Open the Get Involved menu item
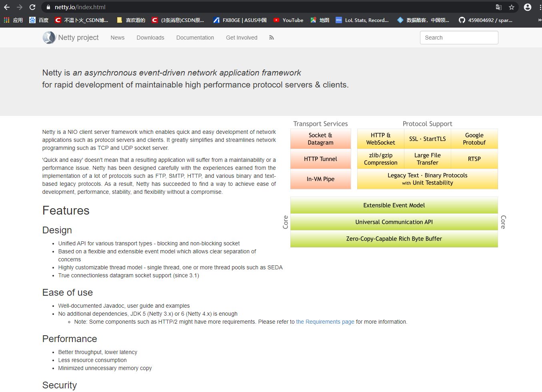 (242, 38)
